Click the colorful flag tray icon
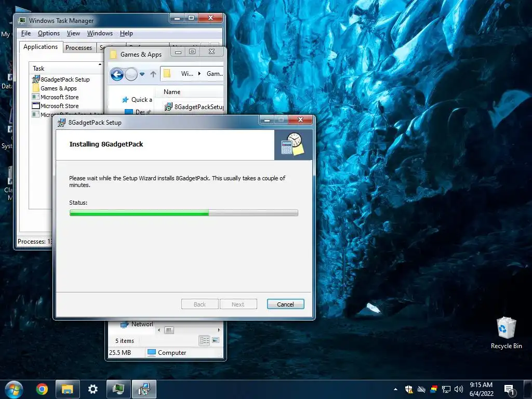Screen dimensions: 532x399 click(x=434, y=389)
